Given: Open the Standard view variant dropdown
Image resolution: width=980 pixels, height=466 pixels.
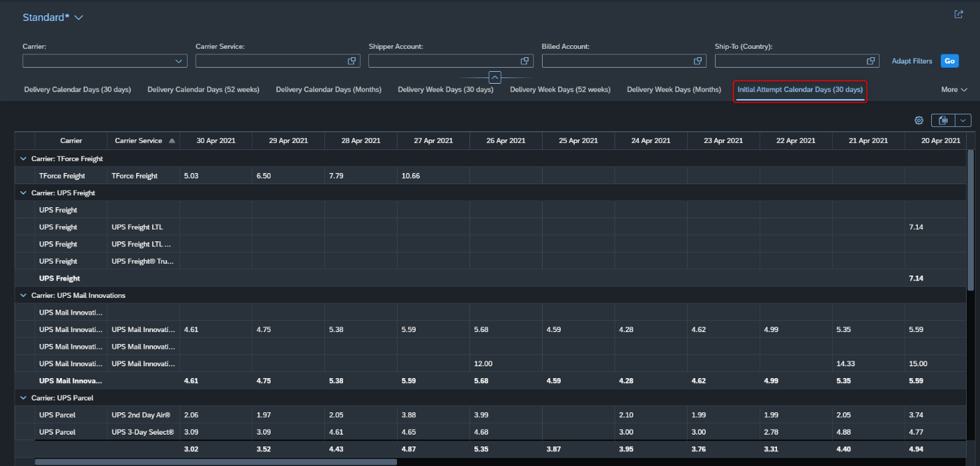Looking at the screenshot, I should pos(78,17).
